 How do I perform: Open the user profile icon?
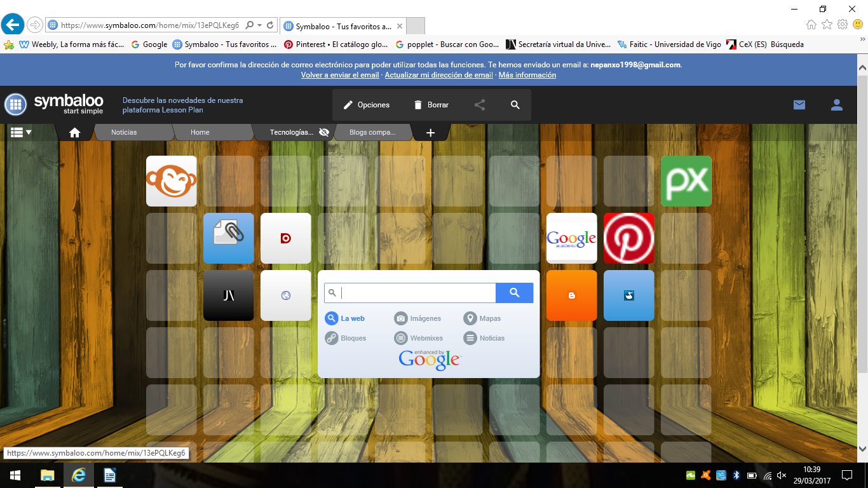coord(837,105)
